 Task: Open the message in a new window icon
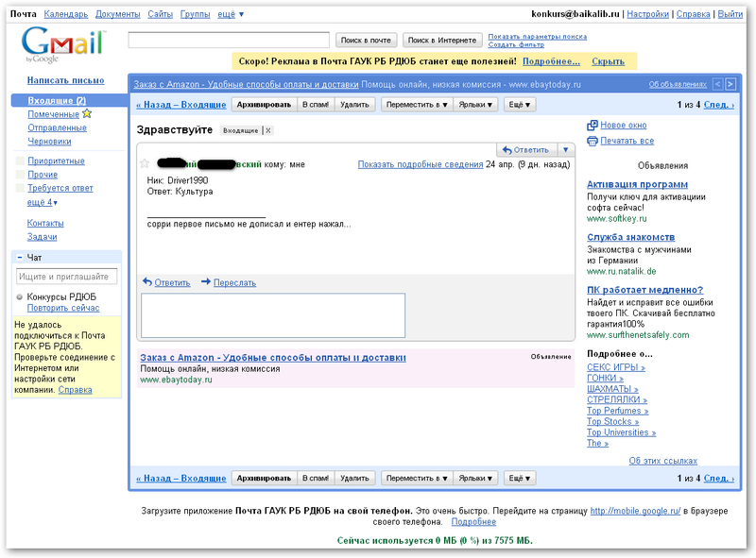(x=593, y=126)
